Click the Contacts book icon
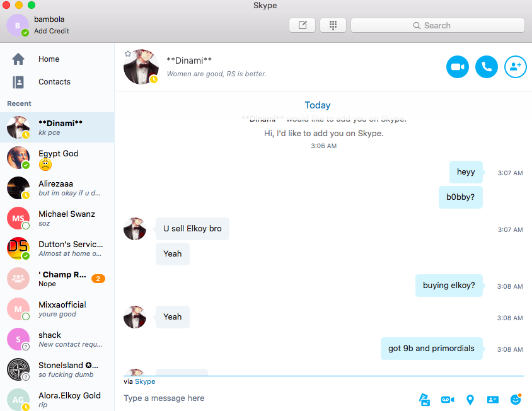This screenshot has height=411, width=532. click(18, 82)
